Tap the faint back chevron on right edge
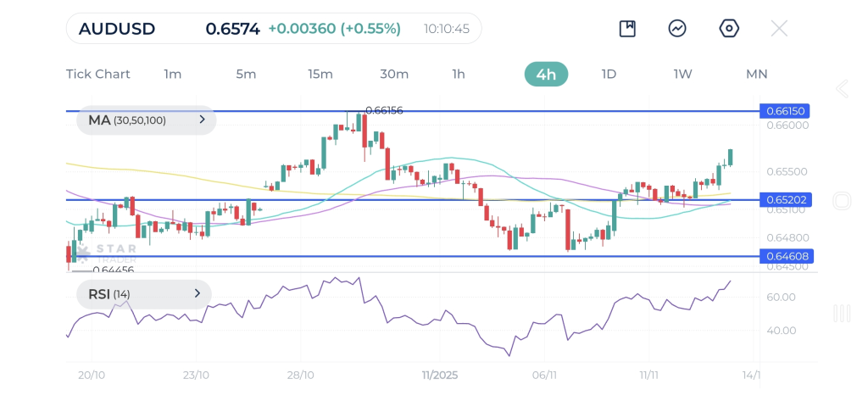The width and height of the screenshot is (868, 401). coord(842,89)
